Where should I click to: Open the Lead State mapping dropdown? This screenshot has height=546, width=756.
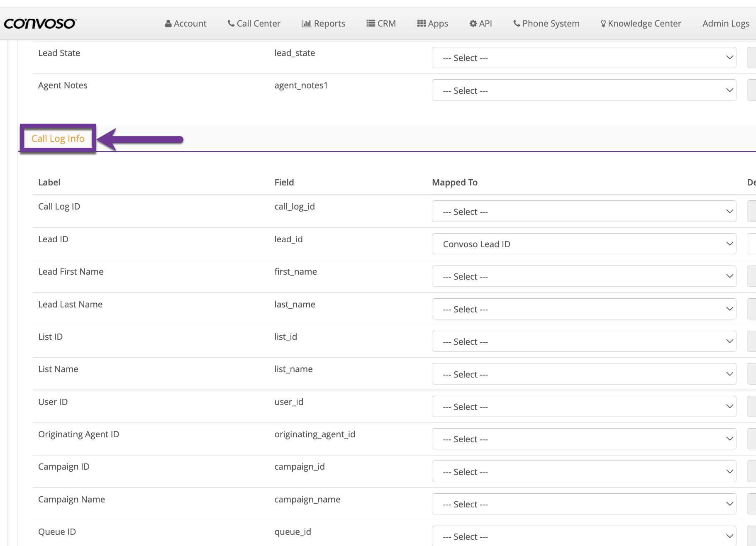click(x=584, y=58)
